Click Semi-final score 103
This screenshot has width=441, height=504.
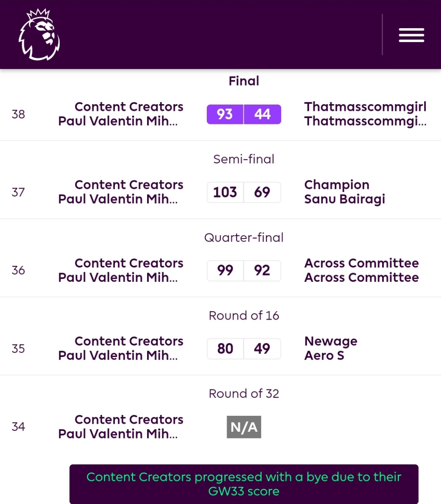pos(225,192)
